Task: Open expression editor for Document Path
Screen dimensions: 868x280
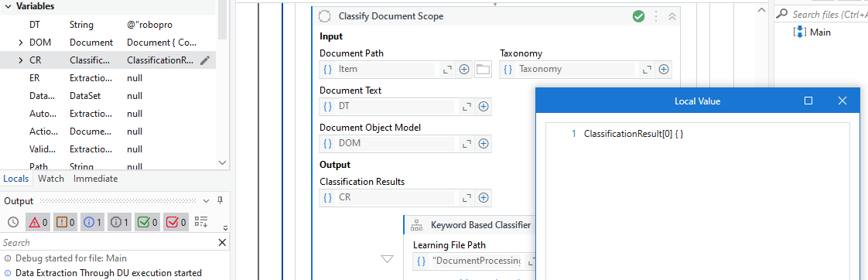Action: click(x=446, y=70)
